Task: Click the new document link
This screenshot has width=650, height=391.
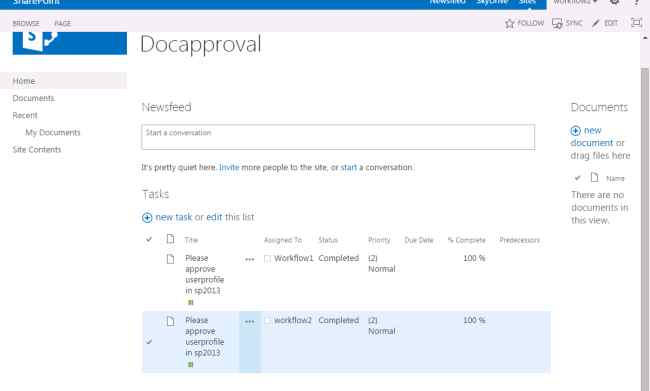Action: 592,137
